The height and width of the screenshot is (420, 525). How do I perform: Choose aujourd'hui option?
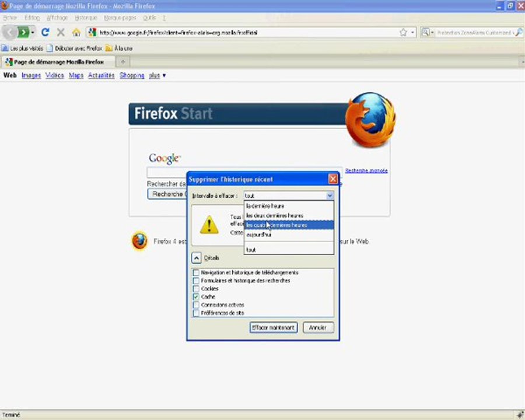click(x=289, y=235)
